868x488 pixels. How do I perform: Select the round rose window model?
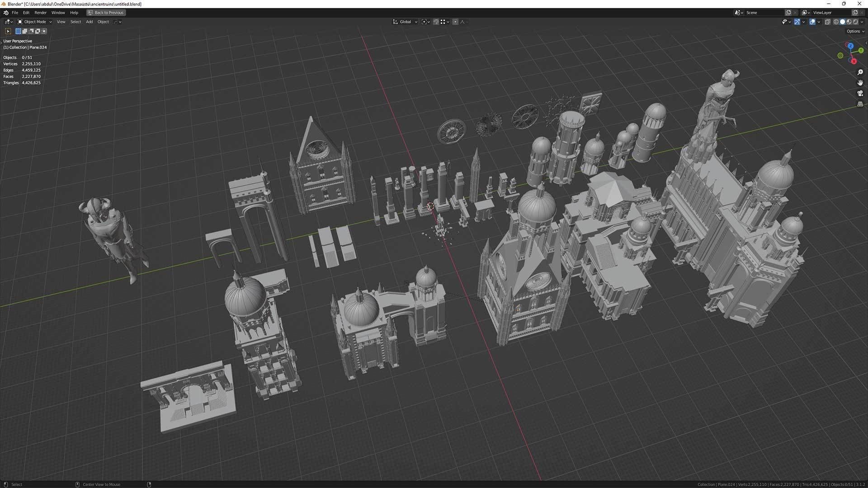coord(451,131)
